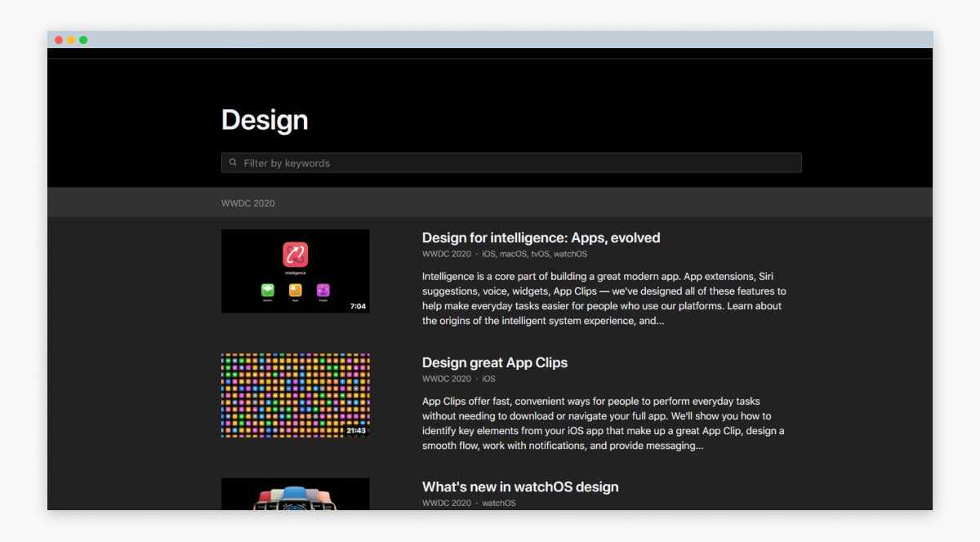
Task: Click the colorful mosaic thumbnail for App Clips
Action: coord(295,395)
